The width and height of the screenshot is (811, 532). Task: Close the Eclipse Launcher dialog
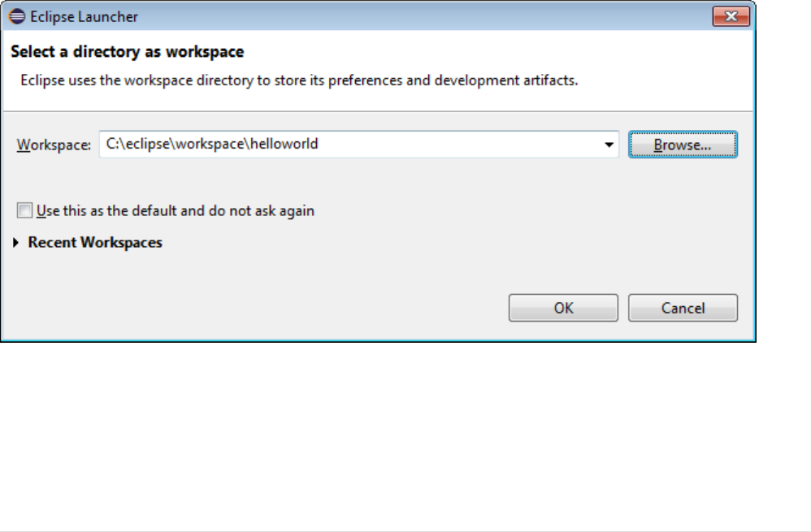point(731,16)
